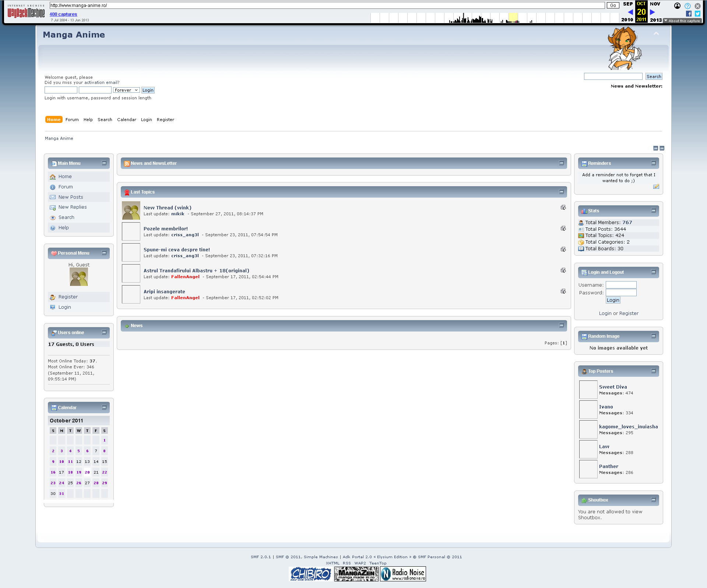
Task: Click the Wayback Machine help icon
Action: click(x=687, y=6)
